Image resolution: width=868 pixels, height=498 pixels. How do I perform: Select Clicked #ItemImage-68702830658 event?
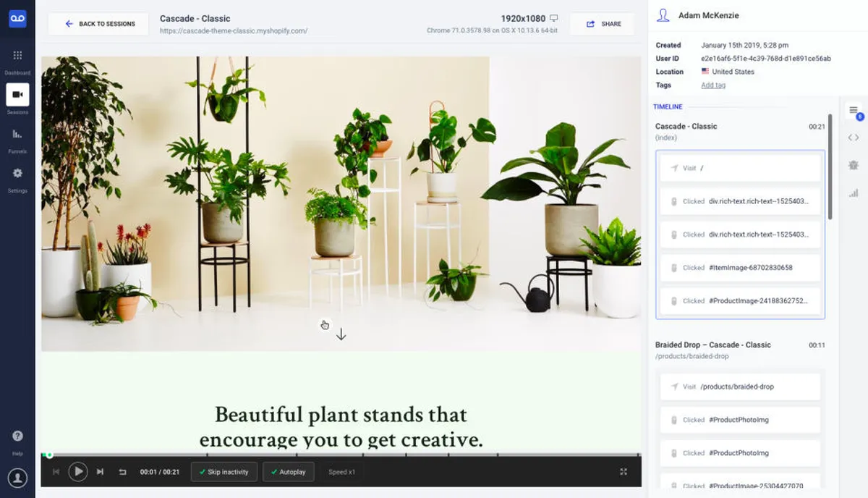point(740,268)
